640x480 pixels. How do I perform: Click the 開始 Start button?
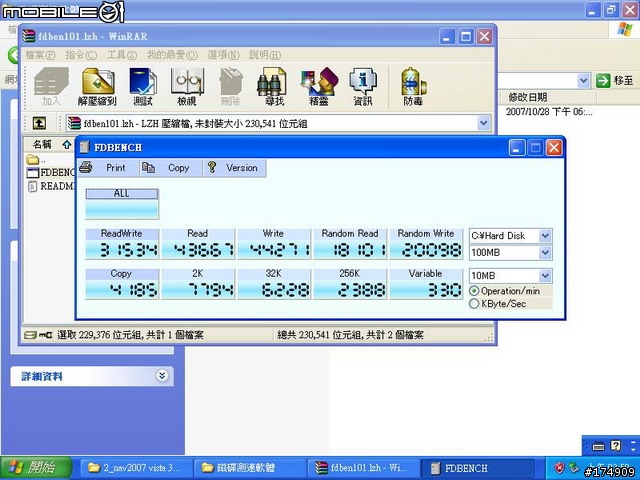click(x=36, y=467)
